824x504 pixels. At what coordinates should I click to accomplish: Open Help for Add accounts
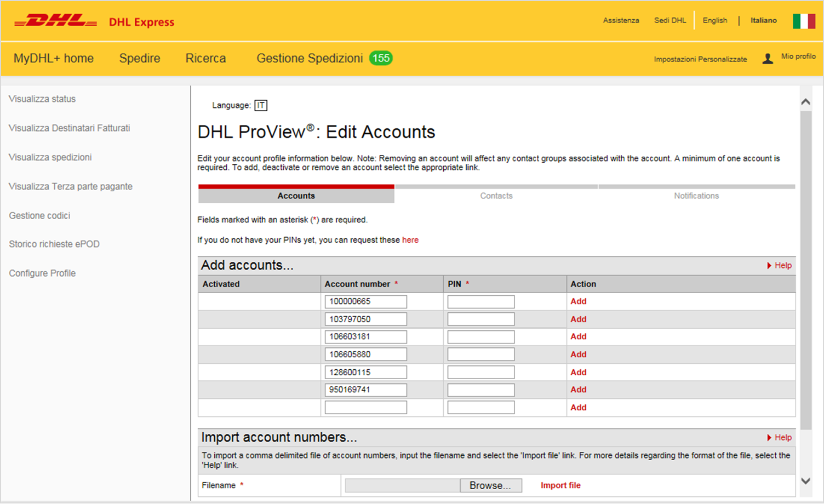click(x=779, y=265)
